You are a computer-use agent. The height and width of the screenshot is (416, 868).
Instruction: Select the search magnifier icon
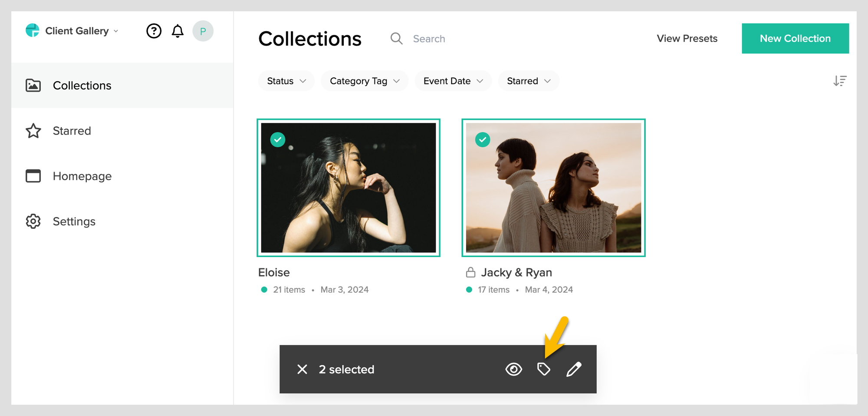(396, 38)
